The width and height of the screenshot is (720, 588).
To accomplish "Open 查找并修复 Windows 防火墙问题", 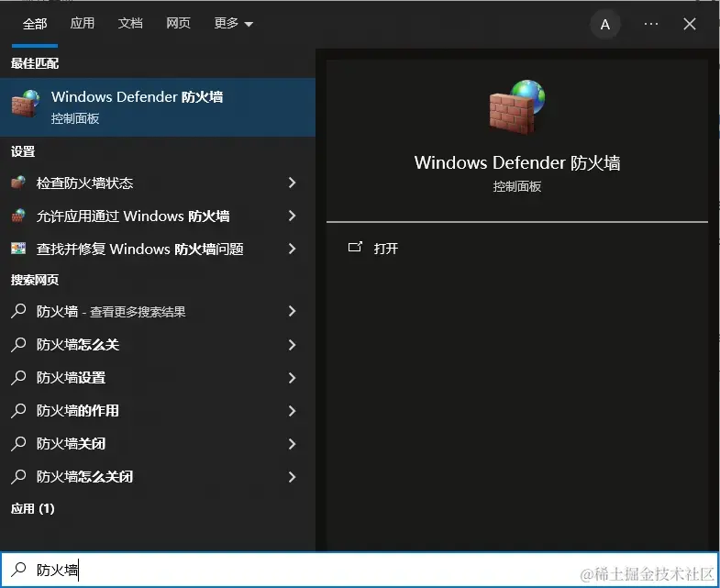I will pos(158,249).
